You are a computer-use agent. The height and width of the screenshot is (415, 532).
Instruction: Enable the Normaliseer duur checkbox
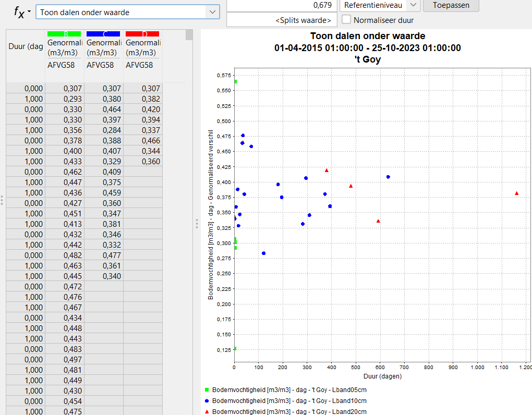point(346,19)
